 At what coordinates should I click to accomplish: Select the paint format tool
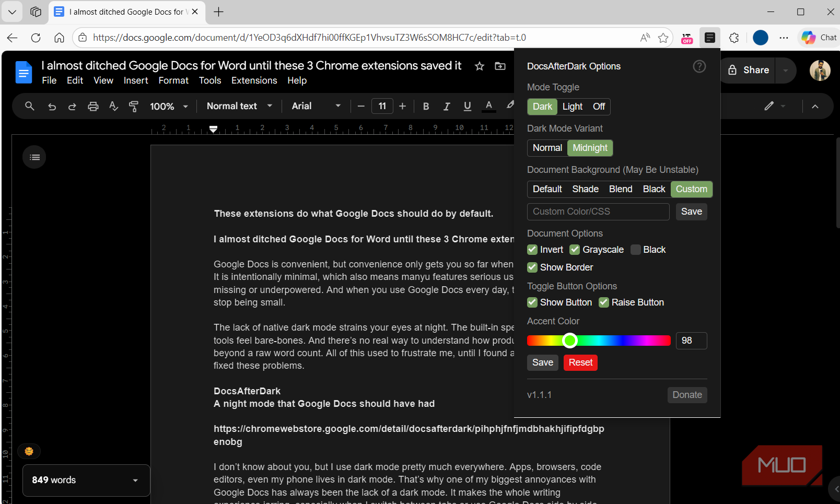[x=134, y=106]
